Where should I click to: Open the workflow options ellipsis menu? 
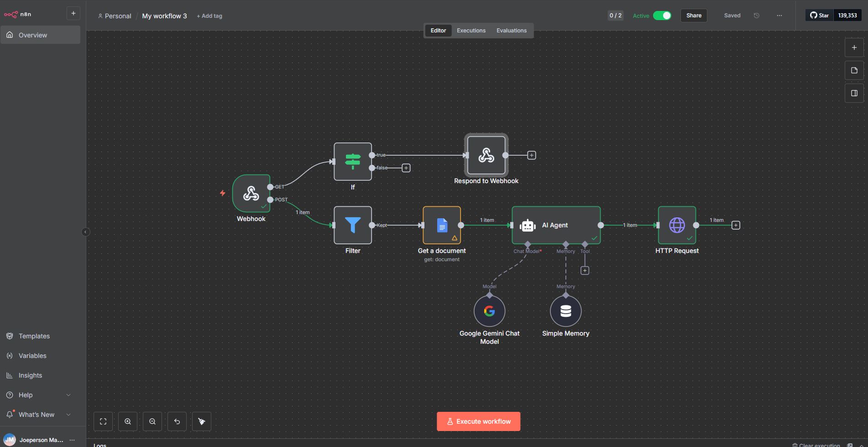coord(779,16)
